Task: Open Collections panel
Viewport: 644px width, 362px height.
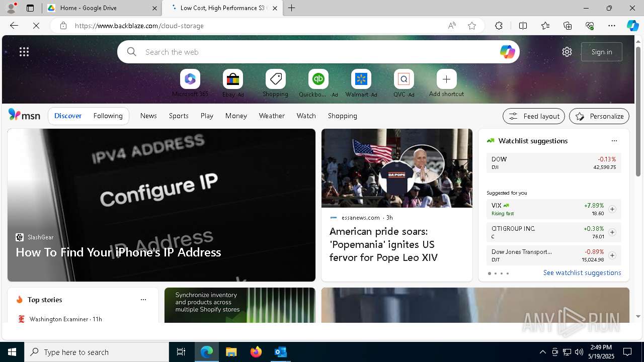Action: [568, 26]
